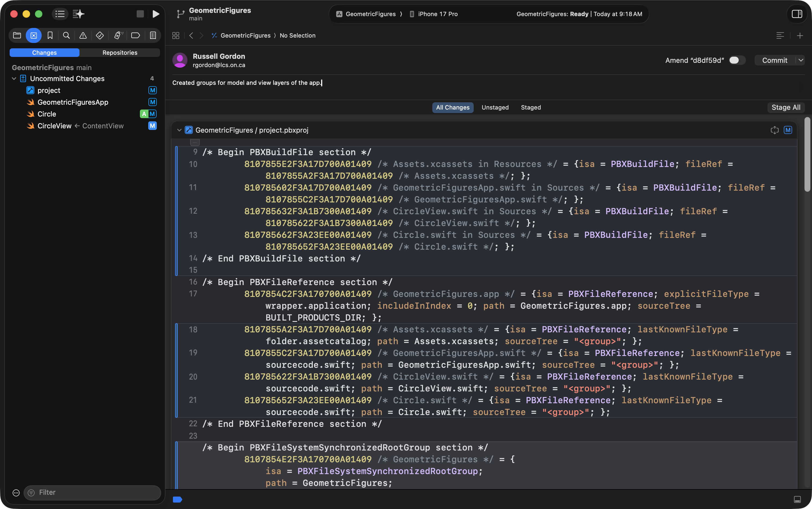Open the Issue navigator warning icon

83,35
